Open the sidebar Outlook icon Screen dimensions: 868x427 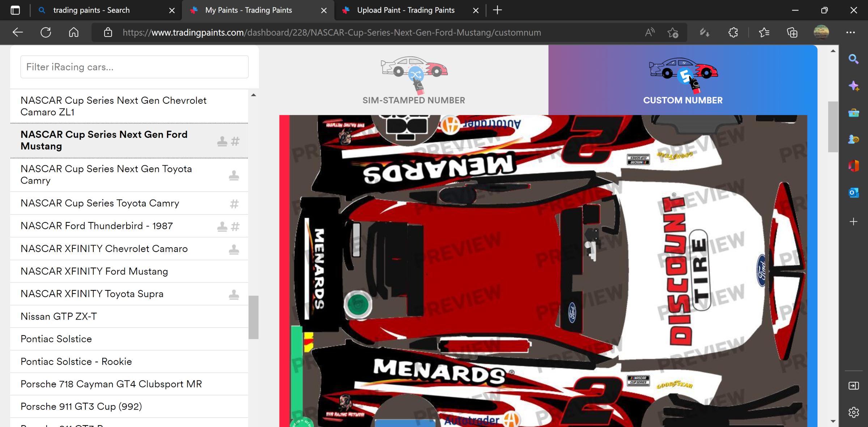[x=854, y=193]
